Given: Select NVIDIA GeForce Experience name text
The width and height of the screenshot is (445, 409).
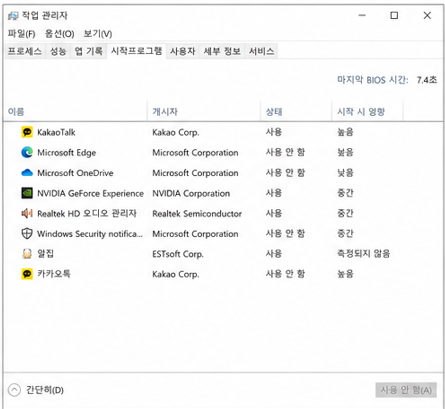Looking at the screenshot, I should [x=90, y=194].
